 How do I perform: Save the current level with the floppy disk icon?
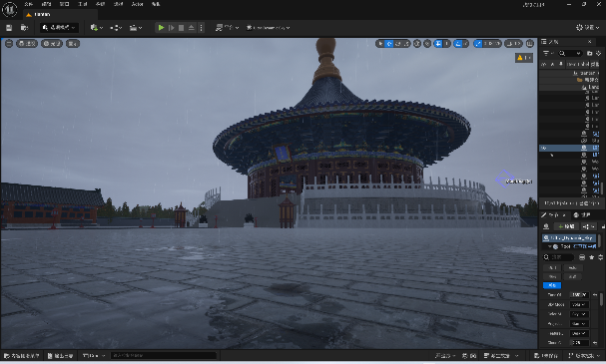pyautogui.click(x=9, y=28)
